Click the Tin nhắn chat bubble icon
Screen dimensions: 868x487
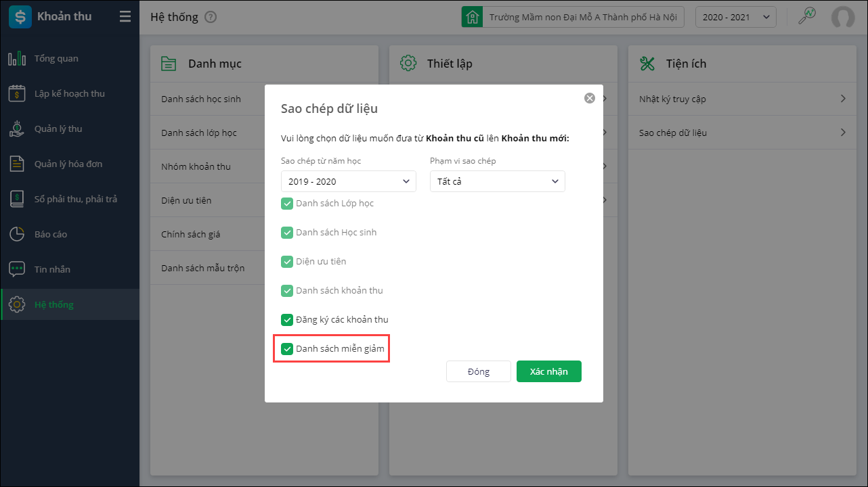tap(17, 269)
